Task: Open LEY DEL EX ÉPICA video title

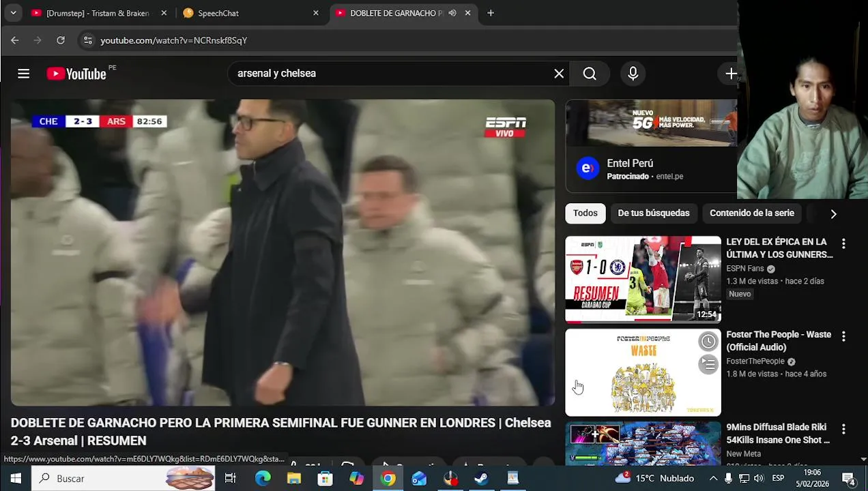Action: (779, 248)
